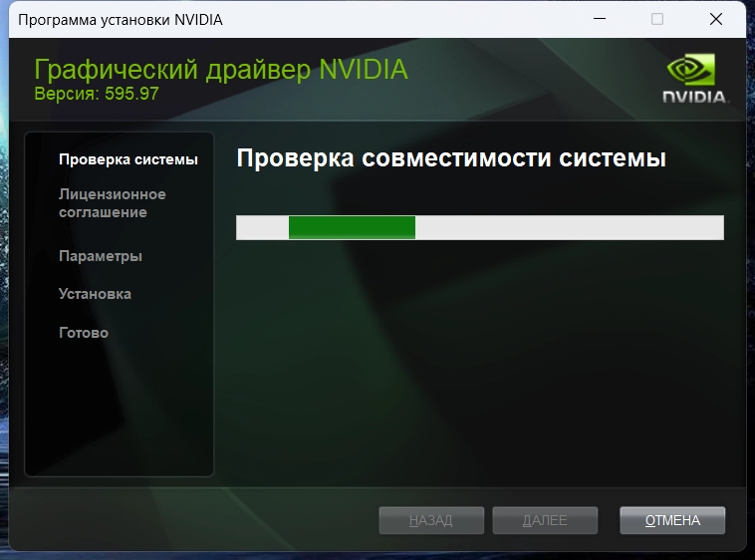Screen dimensions: 755x560
Task: Select the Параметры step in sidebar
Action: (101, 256)
